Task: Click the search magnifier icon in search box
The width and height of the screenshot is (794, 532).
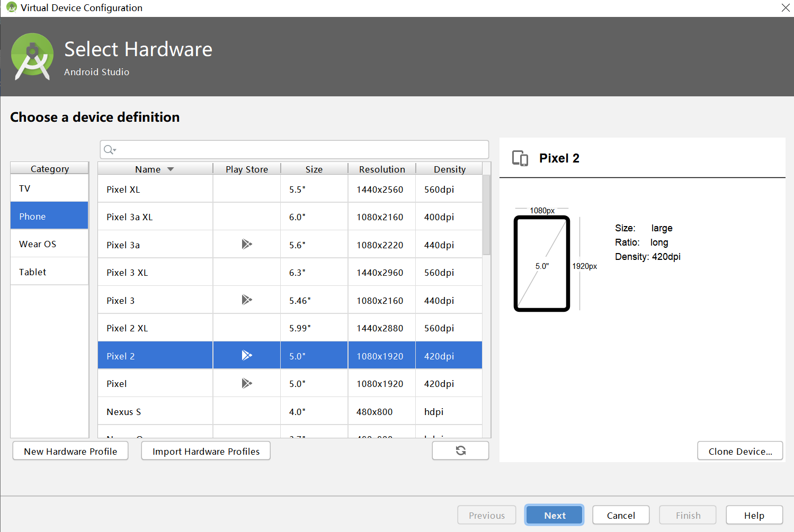Action: pos(109,150)
